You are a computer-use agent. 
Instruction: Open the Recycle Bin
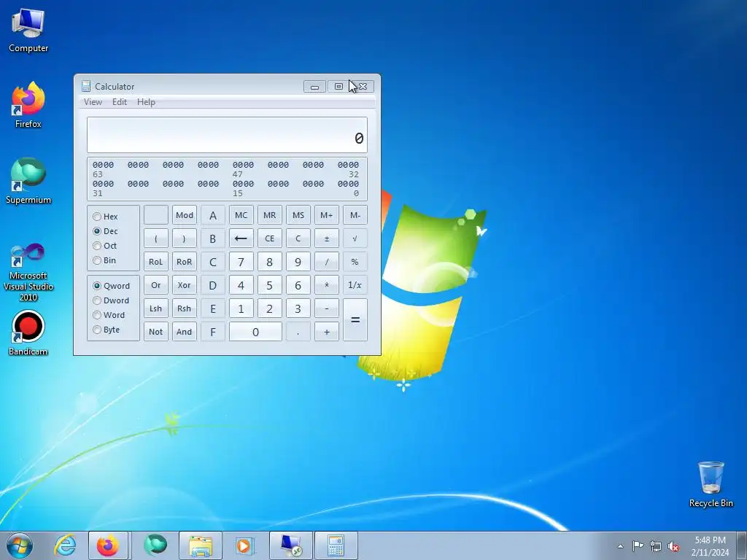click(x=711, y=484)
